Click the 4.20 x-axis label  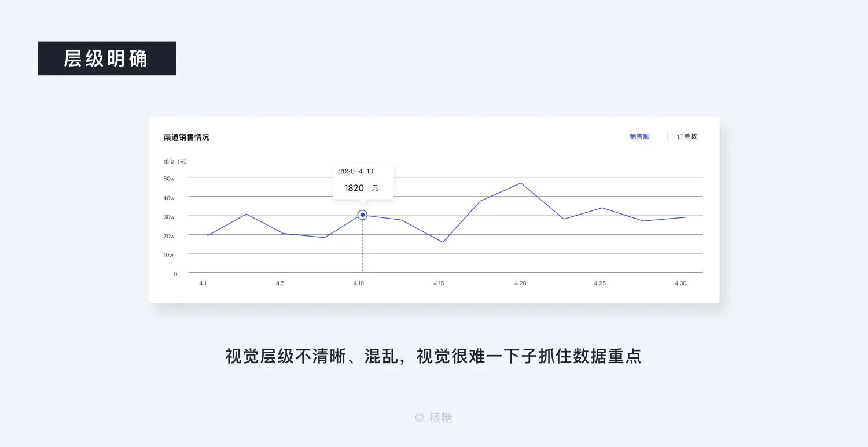520,283
